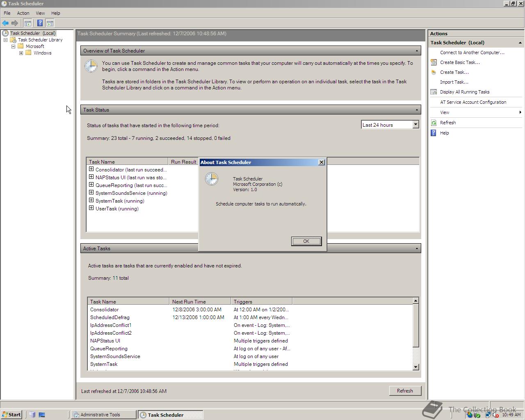Open the Last 24 hours time period dropdown
Viewport: 525px width, 420px height.
(415, 124)
